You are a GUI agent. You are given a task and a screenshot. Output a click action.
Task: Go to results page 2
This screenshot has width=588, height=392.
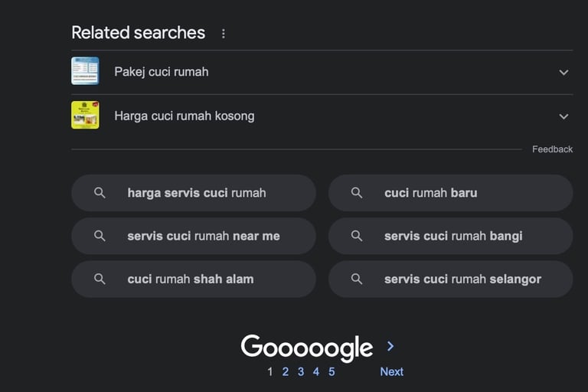point(286,371)
